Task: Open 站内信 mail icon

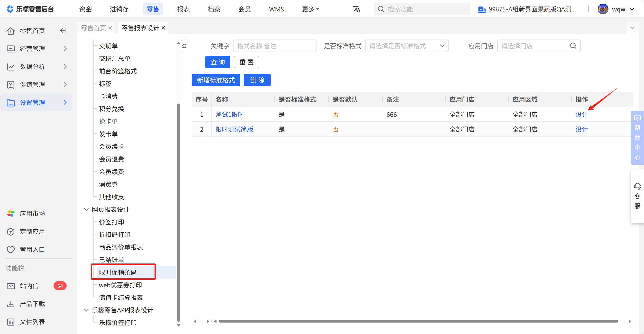Action: pyautogui.click(x=11, y=286)
